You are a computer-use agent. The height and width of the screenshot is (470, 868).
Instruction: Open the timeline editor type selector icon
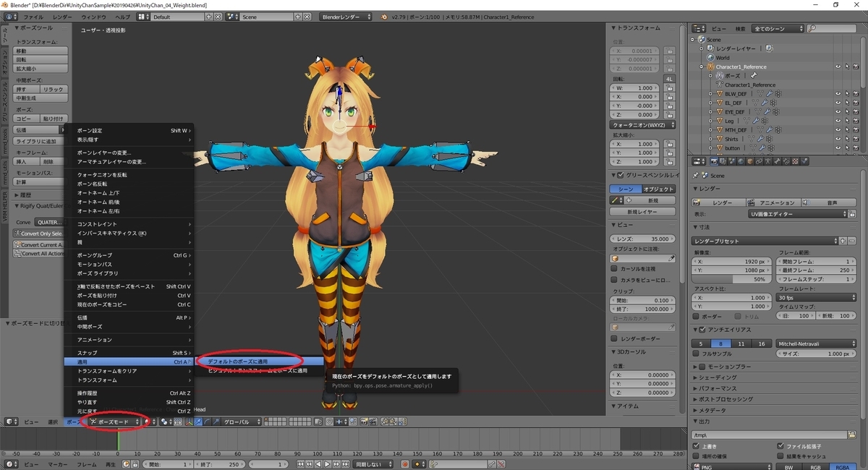(9, 464)
